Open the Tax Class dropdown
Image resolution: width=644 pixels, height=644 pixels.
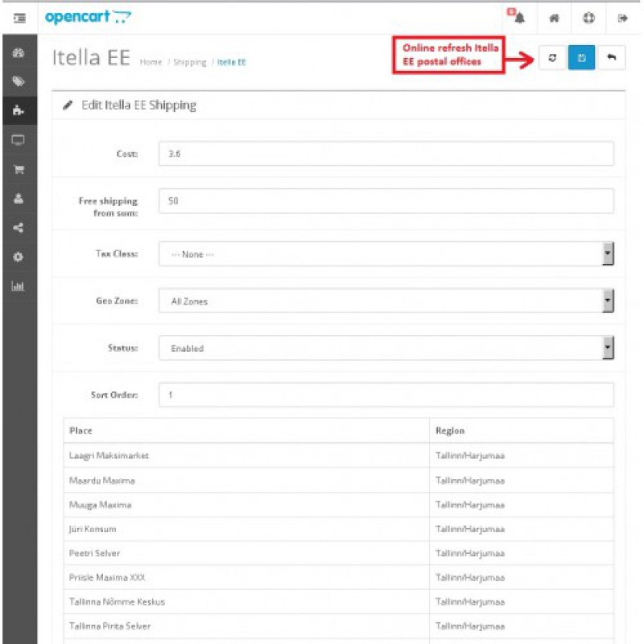(x=386, y=254)
